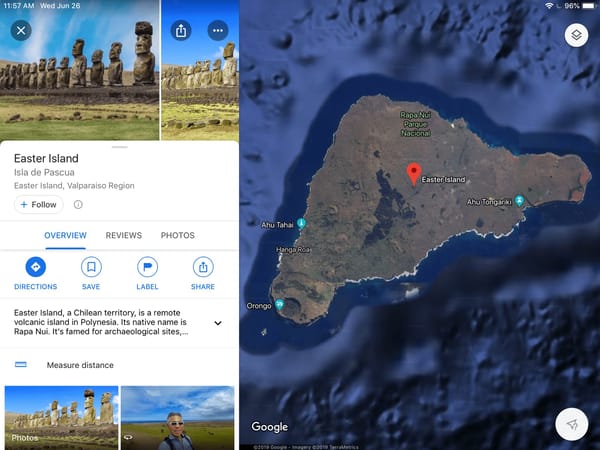600x450 pixels.
Task: Add a label to this place
Action: coord(147,273)
